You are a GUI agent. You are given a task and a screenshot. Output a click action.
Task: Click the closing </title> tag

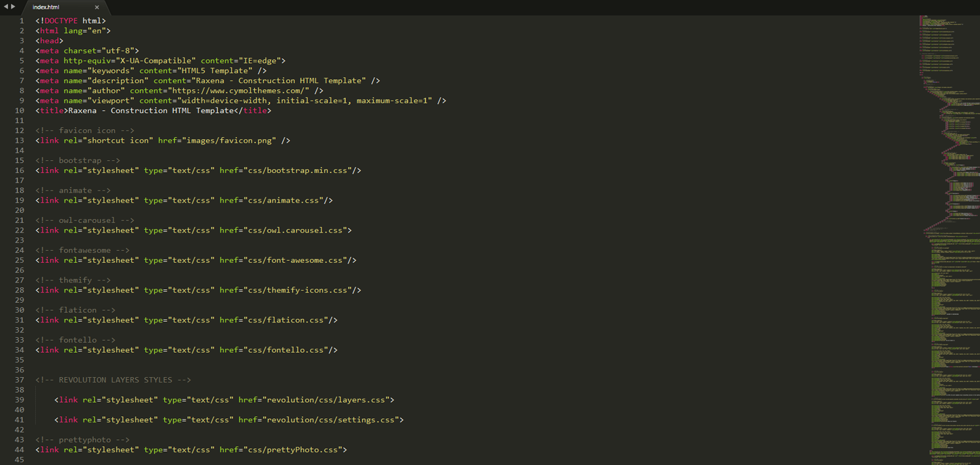(253, 110)
